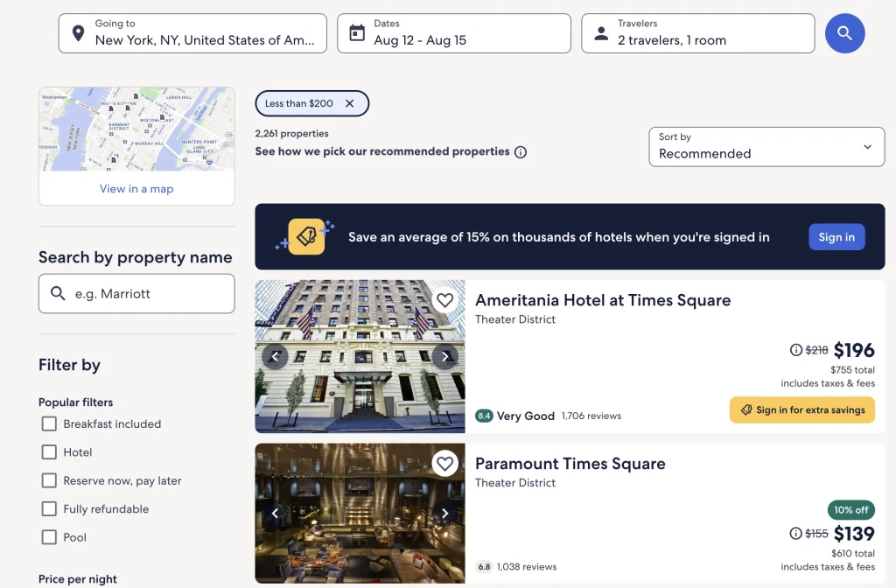Viewport: 896px width, 588px height.
Task: Click magnifier icon in property name search
Action: [58, 293]
